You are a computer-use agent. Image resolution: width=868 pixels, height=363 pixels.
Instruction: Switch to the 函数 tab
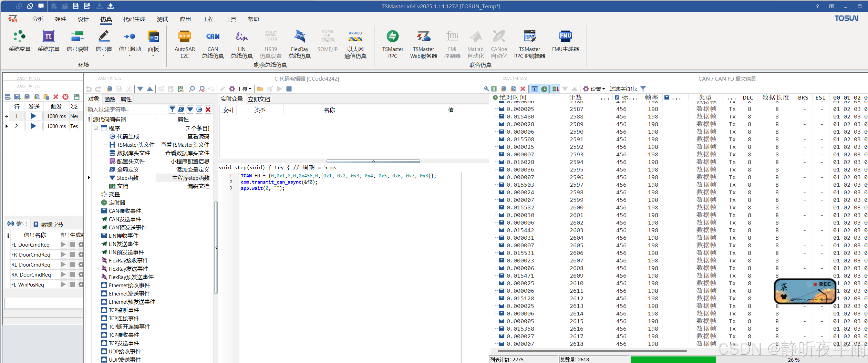110,99
